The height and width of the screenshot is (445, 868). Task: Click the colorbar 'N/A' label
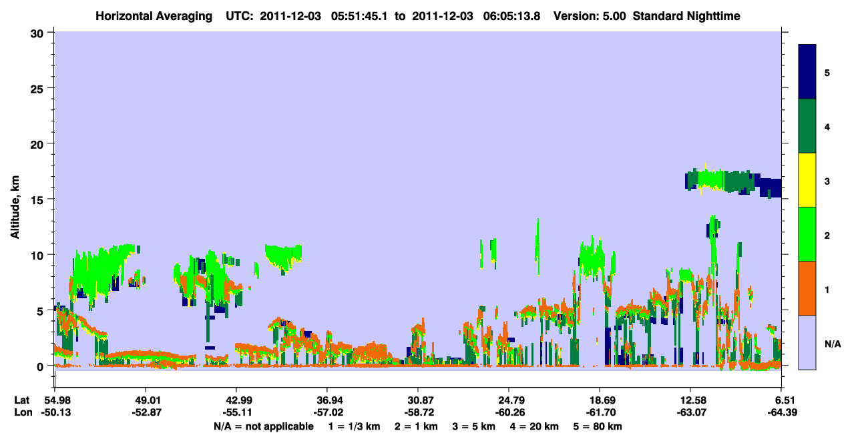[832, 344]
